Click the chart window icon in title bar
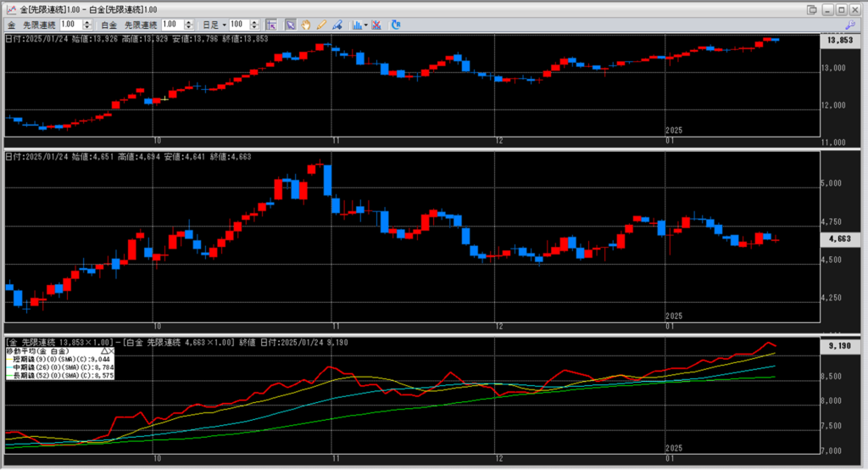868x470 pixels. [x=10, y=9]
